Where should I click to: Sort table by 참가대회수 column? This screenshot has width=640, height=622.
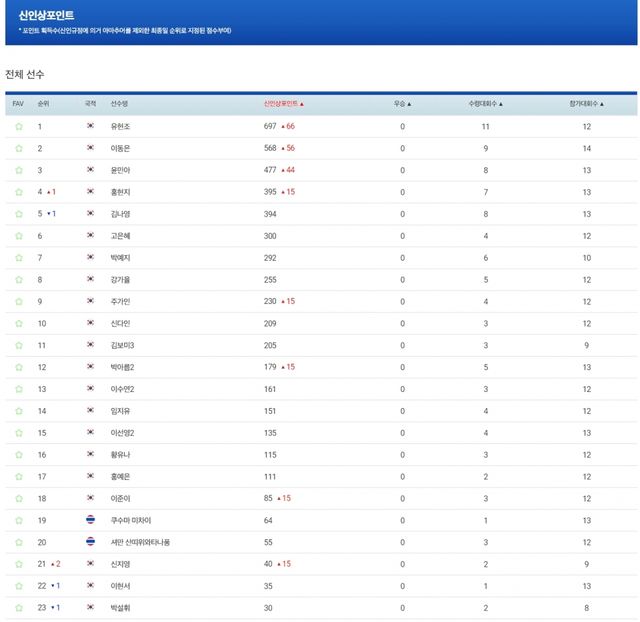click(586, 103)
